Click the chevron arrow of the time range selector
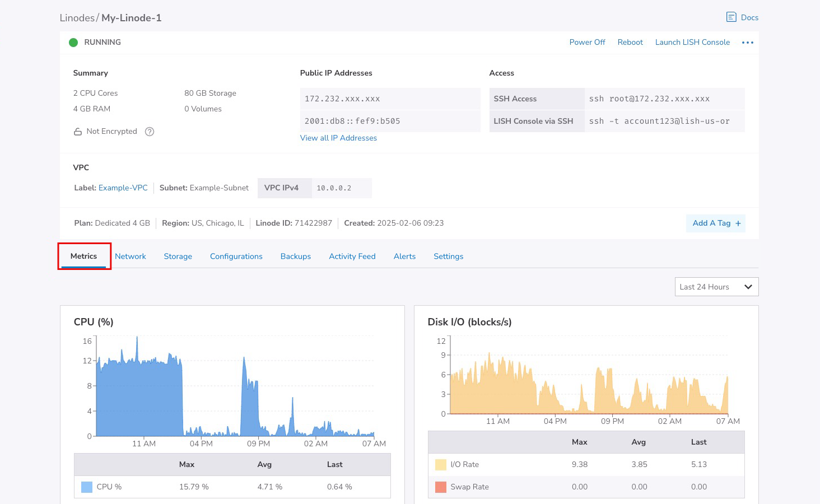Viewport: 820px width, 504px height. 748,287
